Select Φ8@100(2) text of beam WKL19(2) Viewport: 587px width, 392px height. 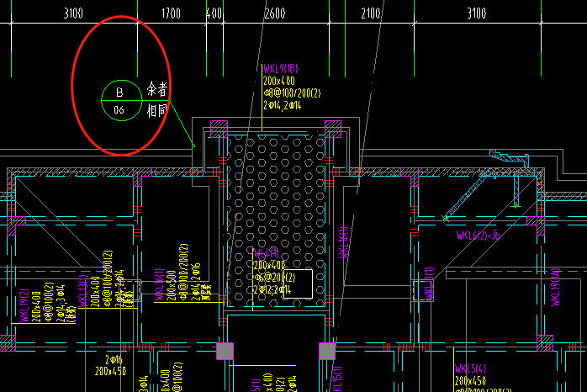click(49, 302)
